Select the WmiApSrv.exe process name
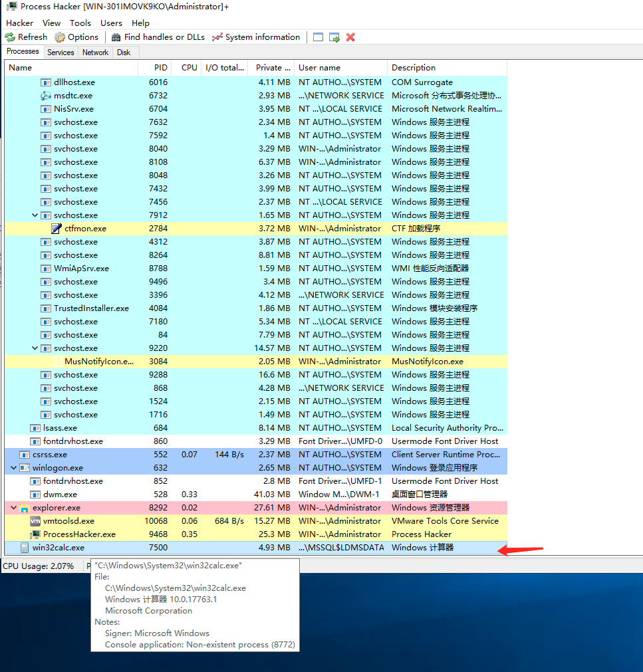643x672 pixels. point(81,269)
